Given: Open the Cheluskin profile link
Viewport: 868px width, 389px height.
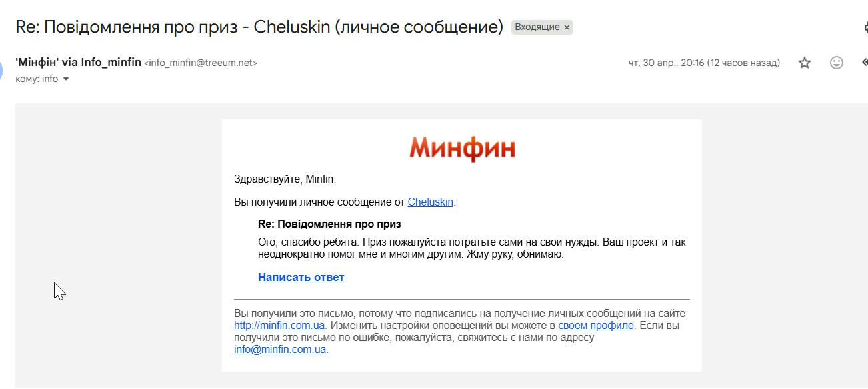Looking at the screenshot, I should (431, 202).
